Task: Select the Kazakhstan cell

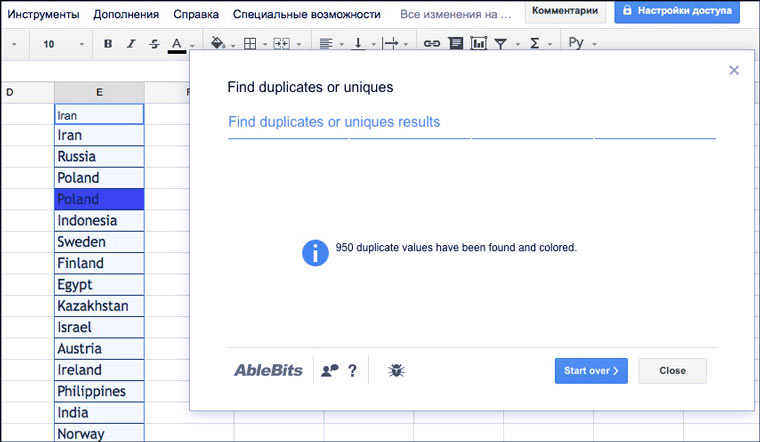Action: point(99,306)
